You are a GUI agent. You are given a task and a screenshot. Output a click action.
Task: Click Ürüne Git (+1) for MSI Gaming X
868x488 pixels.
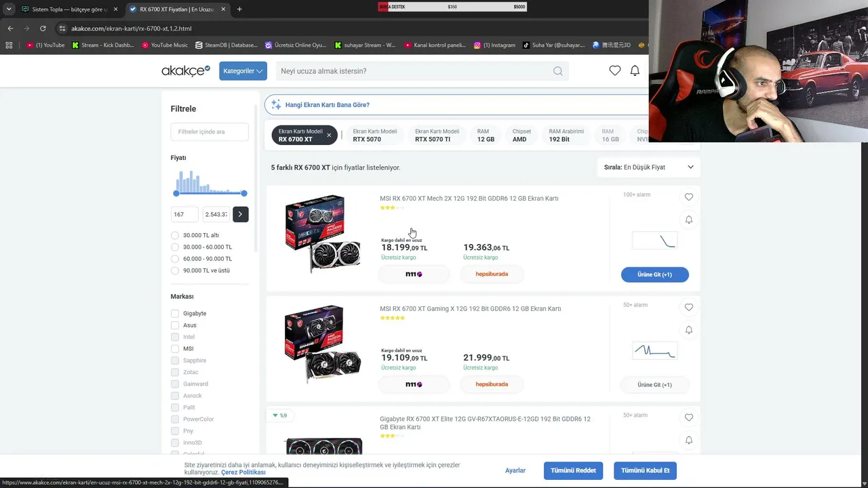[x=655, y=385]
